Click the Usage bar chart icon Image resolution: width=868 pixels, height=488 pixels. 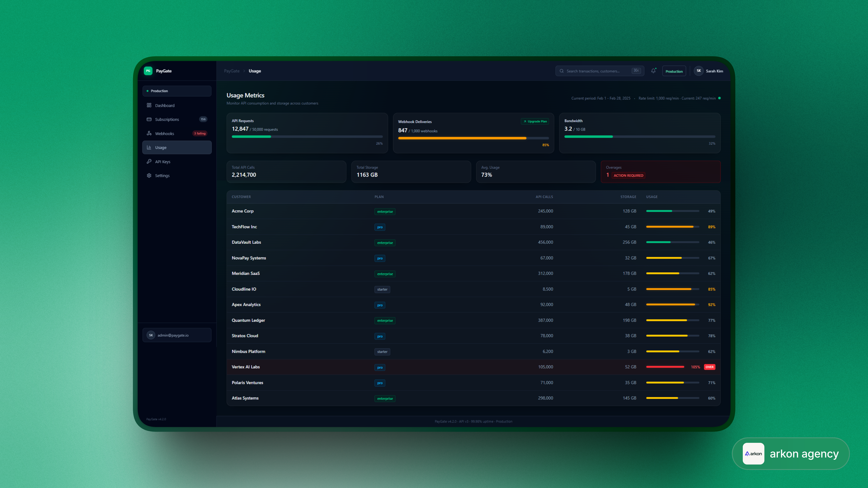pos(149,148)
